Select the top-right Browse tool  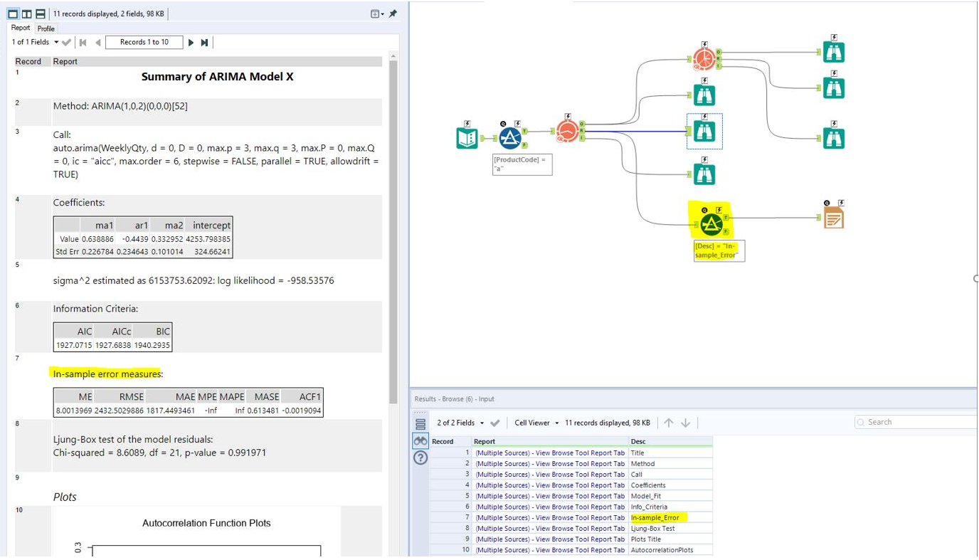point(833,52)
